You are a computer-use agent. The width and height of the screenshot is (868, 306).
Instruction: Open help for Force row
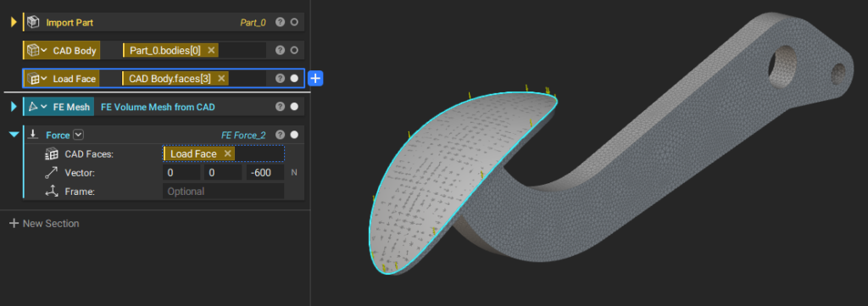coord(280,135)
